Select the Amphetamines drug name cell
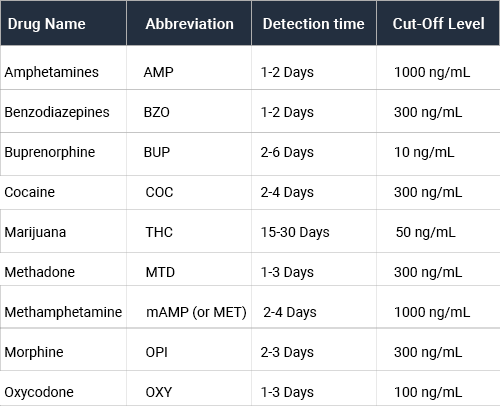The height and width of the screenshot is (406, 500). pyautogui.click(x=63, y=68)
